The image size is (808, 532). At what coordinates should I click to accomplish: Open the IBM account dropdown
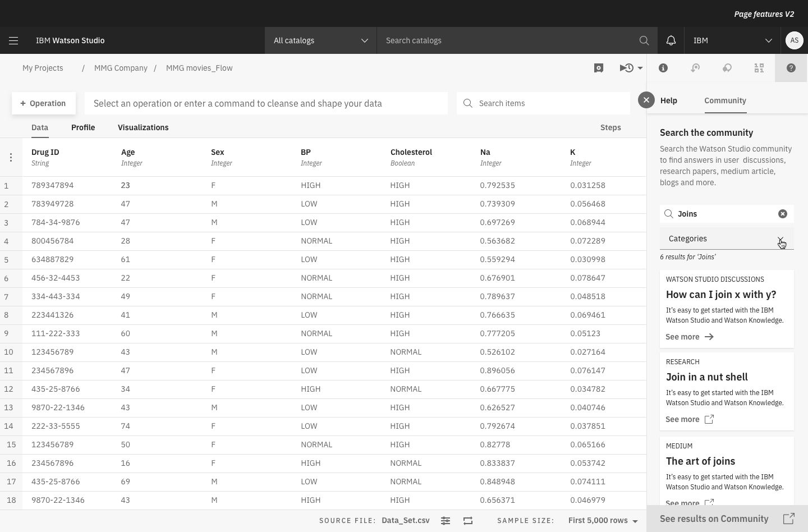(x=732, y=40)
